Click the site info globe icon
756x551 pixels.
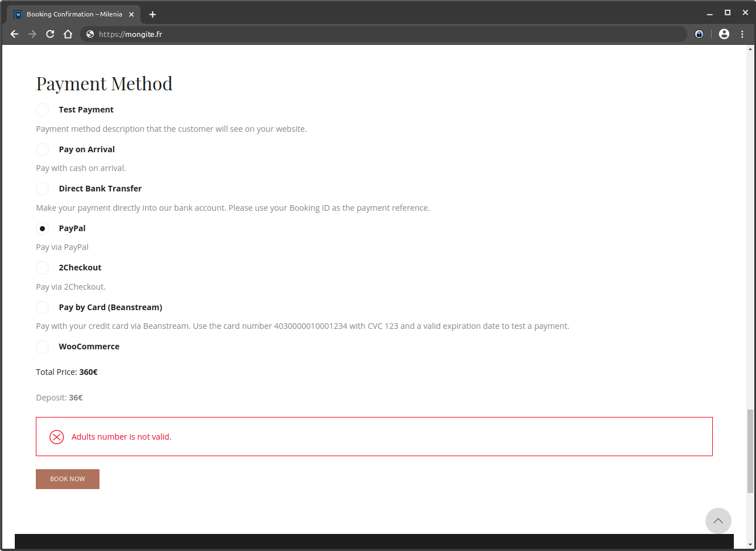[90, 34]
